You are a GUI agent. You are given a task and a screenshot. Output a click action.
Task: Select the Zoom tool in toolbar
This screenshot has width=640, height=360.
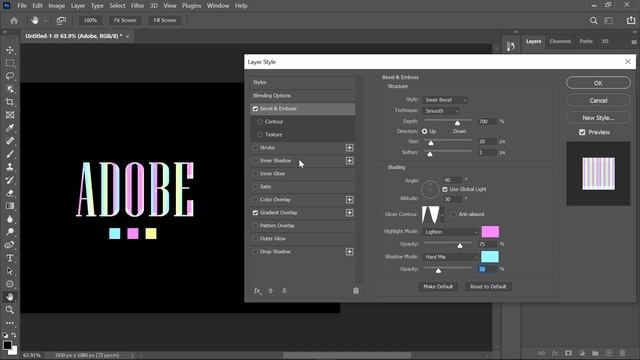(x=10, y=310)
